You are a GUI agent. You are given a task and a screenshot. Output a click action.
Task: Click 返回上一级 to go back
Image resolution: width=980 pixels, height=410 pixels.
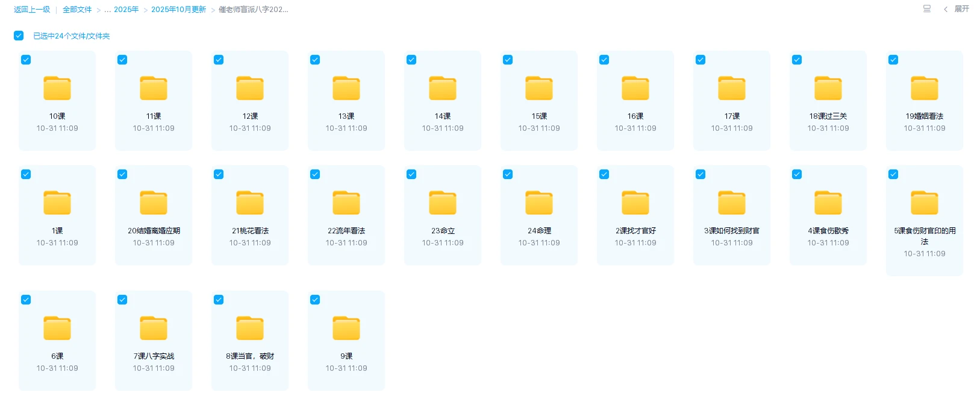[x=32, y=10]
